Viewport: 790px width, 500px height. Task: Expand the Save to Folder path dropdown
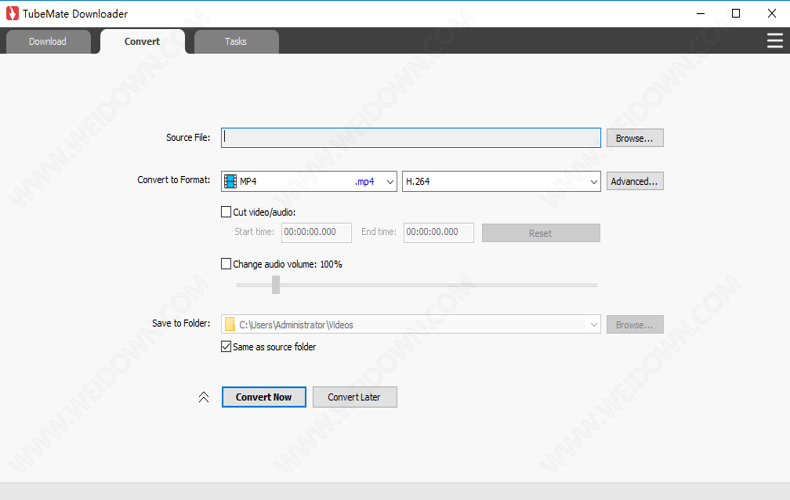[594, 325]
